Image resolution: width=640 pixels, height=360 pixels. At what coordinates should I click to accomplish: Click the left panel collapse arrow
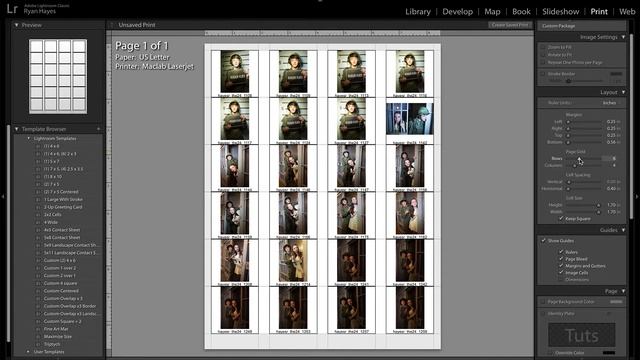pyautogui.click(x=3, y=196)
